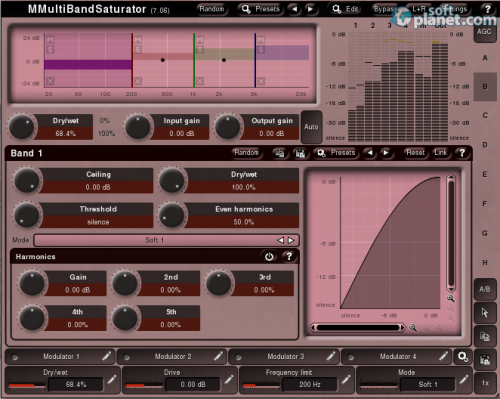The image size is (500, 399).
Task: Select preset slot G
Action: pyautogui.click(x=485, y=233)
